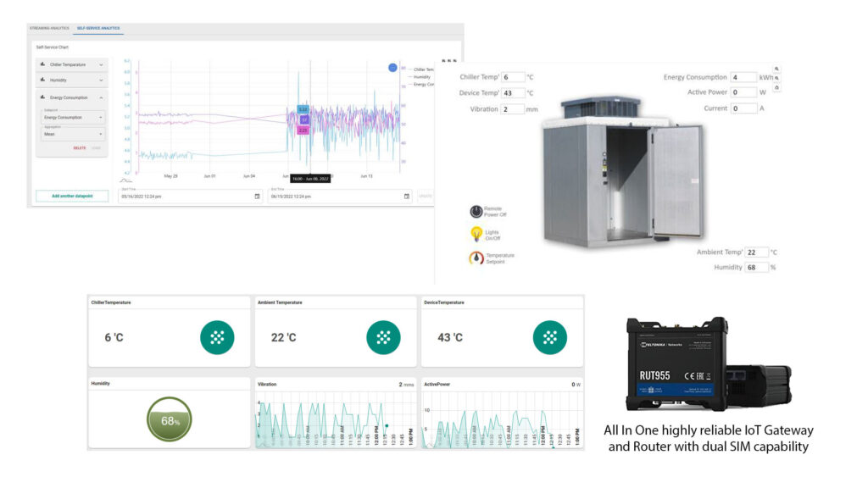Open the End Time calendar picker
This screenshot has width=868, height=488.
pos(407,197)
